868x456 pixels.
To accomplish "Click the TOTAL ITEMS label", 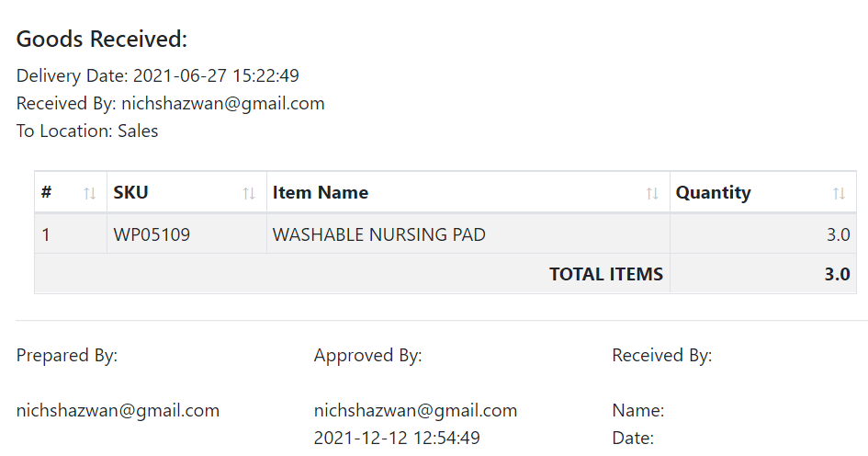I will pyautogui.click(x=606, y=274).
